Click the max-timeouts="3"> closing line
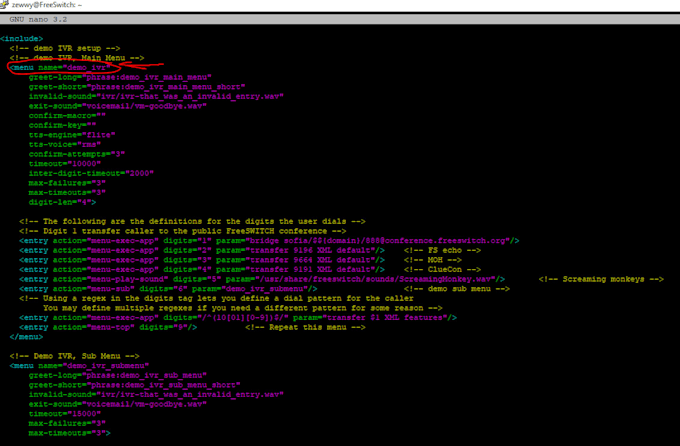Screen dimensions: 680x446 69,433
